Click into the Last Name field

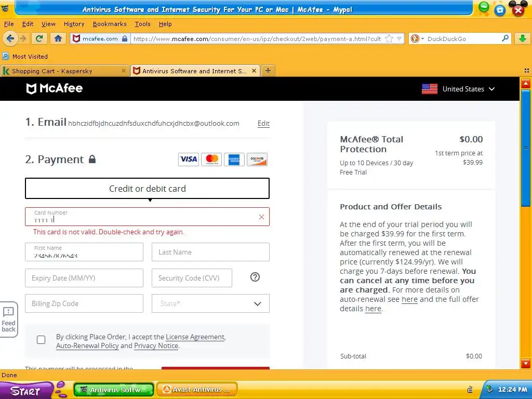click(211, 252)
